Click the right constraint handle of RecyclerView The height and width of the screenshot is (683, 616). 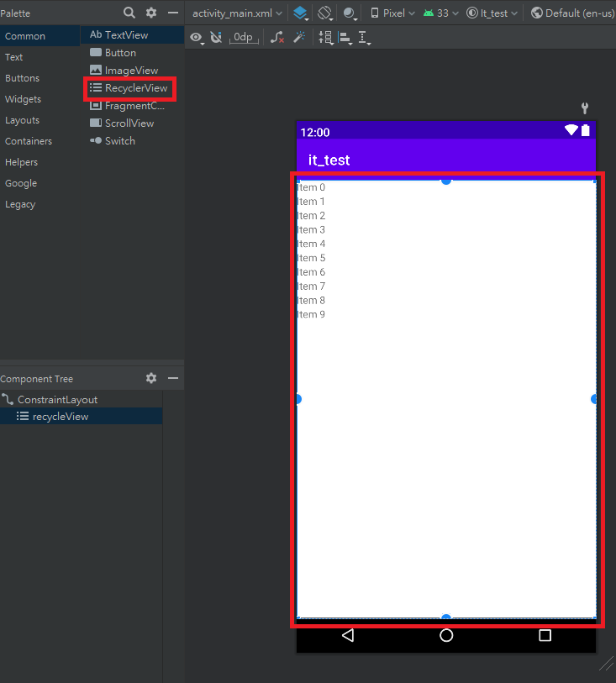click(594, 399)
